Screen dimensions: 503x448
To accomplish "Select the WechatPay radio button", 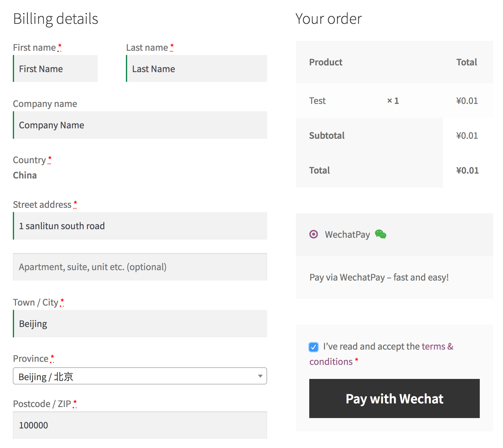I will point(314,234).
